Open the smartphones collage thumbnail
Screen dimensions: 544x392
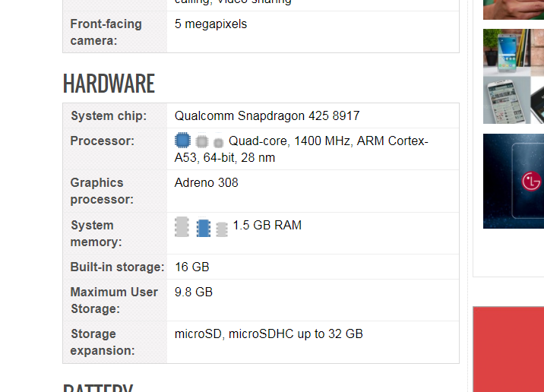[513, 76]
